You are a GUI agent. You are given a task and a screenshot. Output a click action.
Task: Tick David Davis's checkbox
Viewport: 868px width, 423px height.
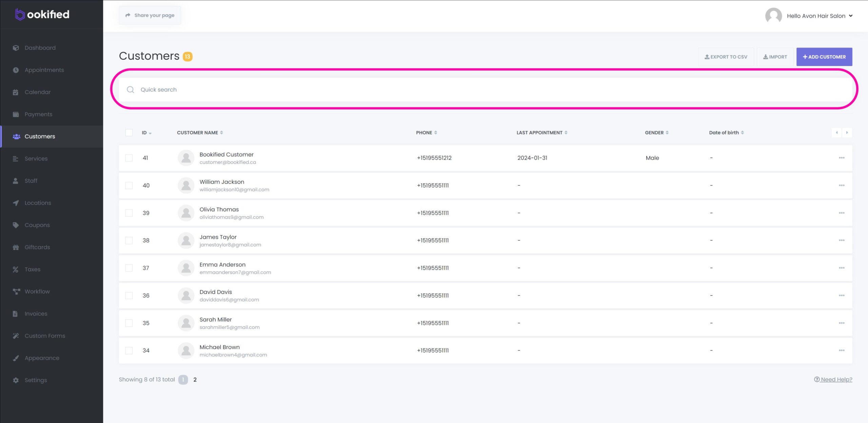(129, 296)
